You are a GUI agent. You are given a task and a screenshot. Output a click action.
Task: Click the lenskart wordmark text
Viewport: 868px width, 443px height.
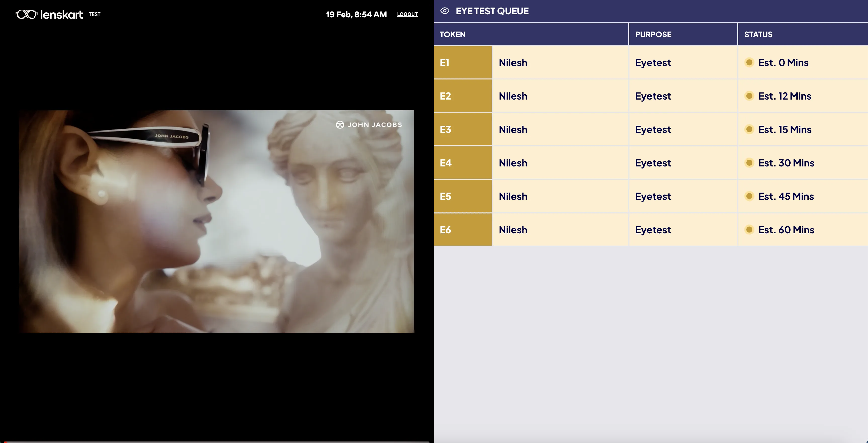61,14
